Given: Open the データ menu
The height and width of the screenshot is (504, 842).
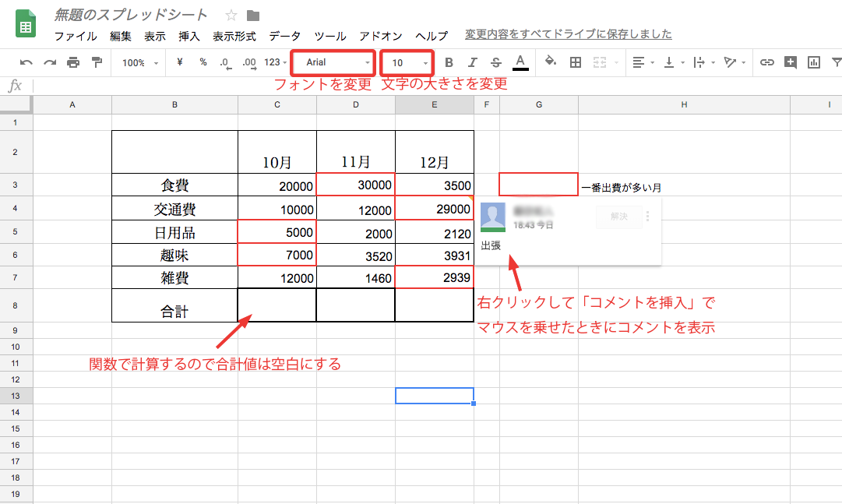Looking at the screenshot, I should pos(285,36).
